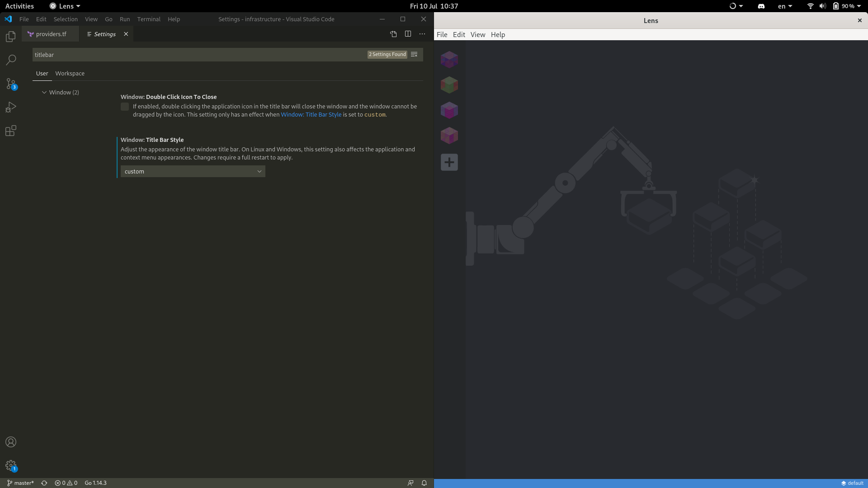This screenshot has height=488, width=868.
Task: Open the Manage gear icon in VS Code
Action: click(x=10, y=465)
